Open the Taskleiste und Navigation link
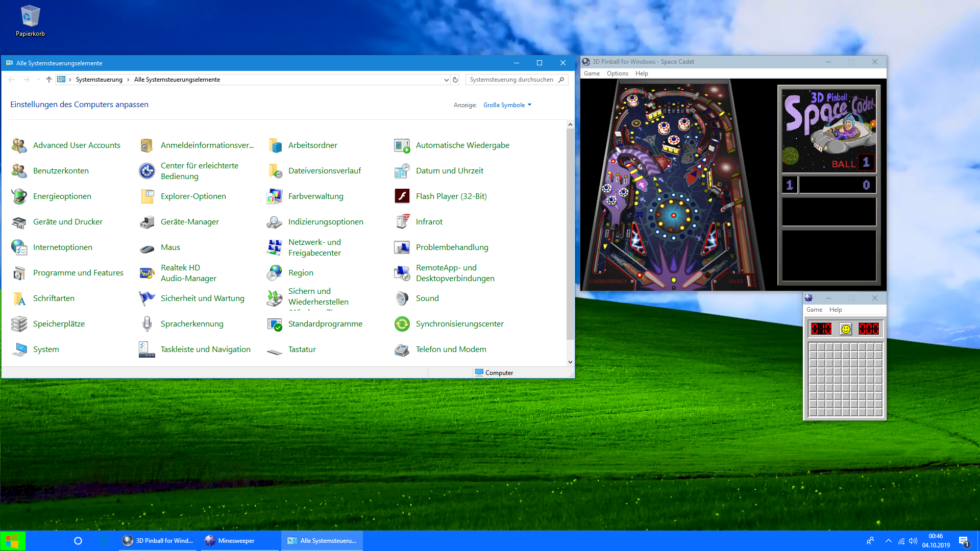 [x=206, y=349]
